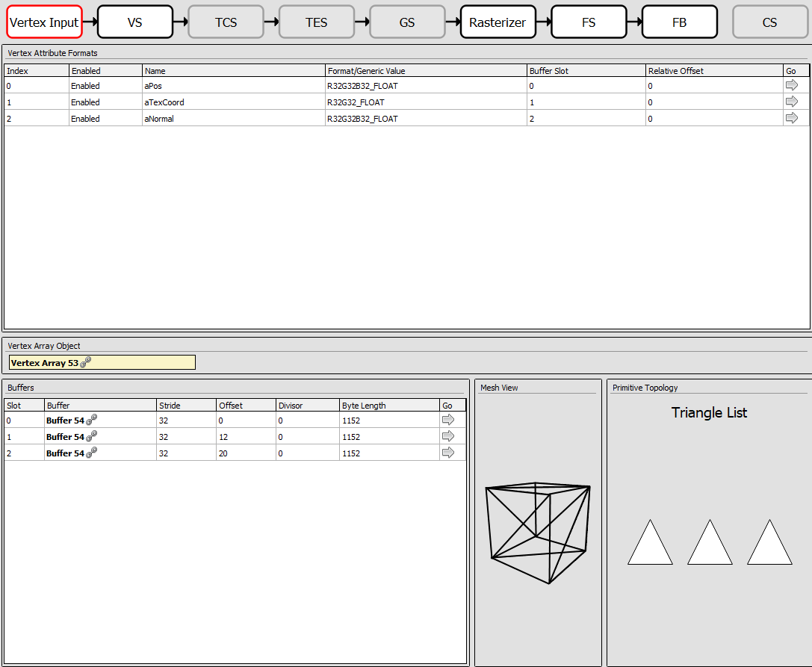Click link icon of Buffer 54 in slot 0

coord(92,420)
